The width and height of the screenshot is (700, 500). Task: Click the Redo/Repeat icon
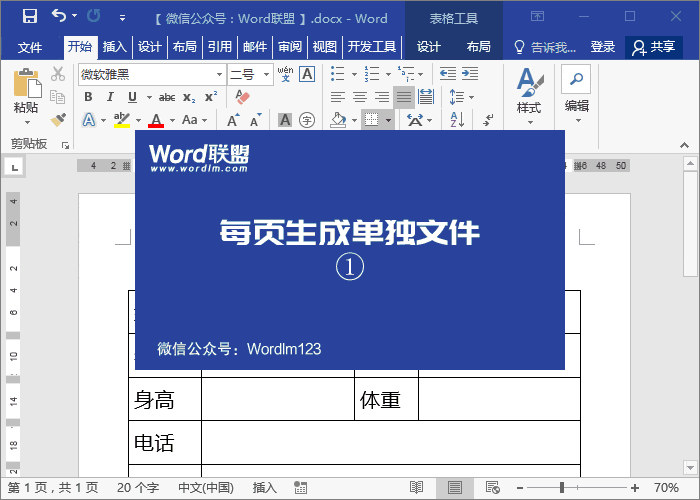coord(93,17)
